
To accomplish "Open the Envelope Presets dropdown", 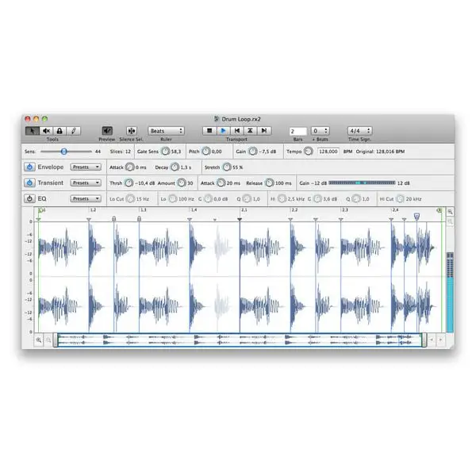I will tap(86, 167).
